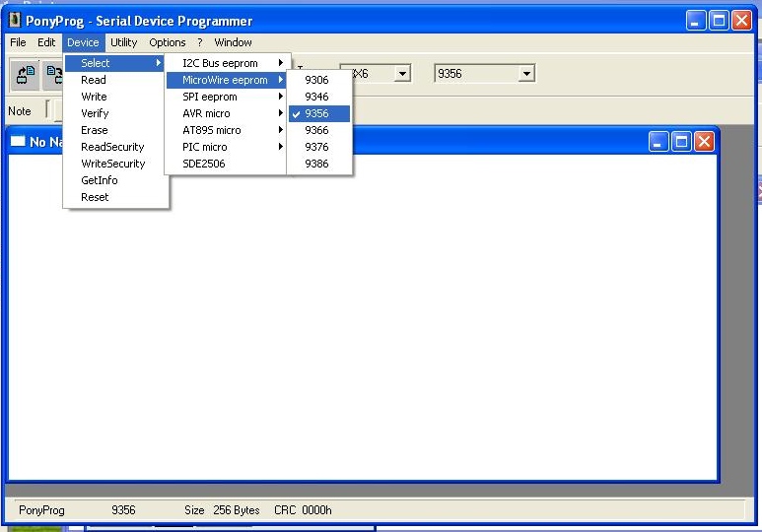Open the Utility menu

pyautogui.click(x=124, y=42)
